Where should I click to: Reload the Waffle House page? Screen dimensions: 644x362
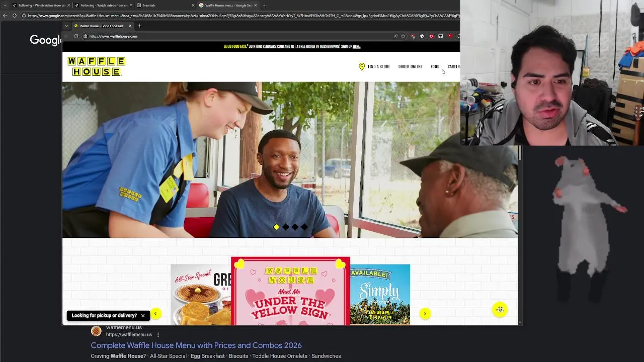(x=76, y=36)
